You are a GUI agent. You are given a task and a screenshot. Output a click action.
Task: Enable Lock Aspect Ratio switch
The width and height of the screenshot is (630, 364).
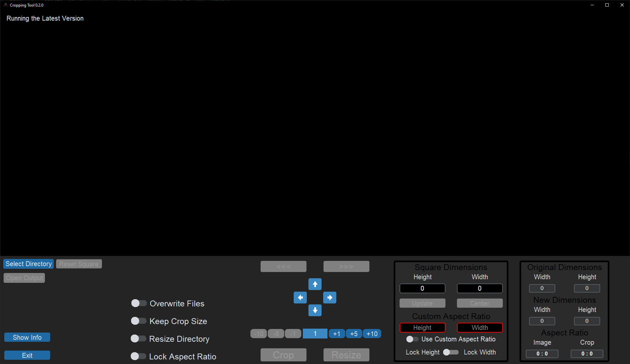pyautogui.click(x=138, y=356)
